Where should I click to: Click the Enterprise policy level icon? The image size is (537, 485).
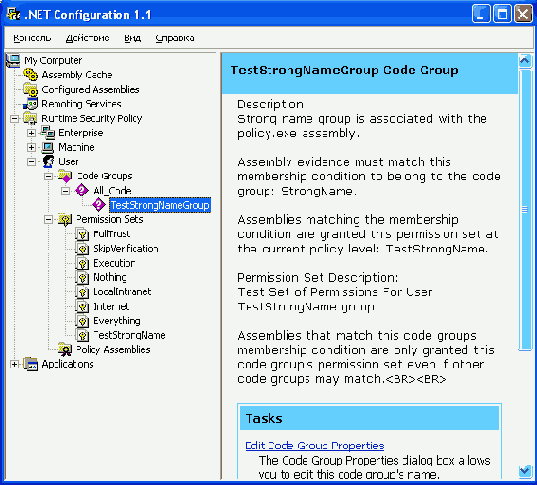pyautogui.click(x=48, y=133)
